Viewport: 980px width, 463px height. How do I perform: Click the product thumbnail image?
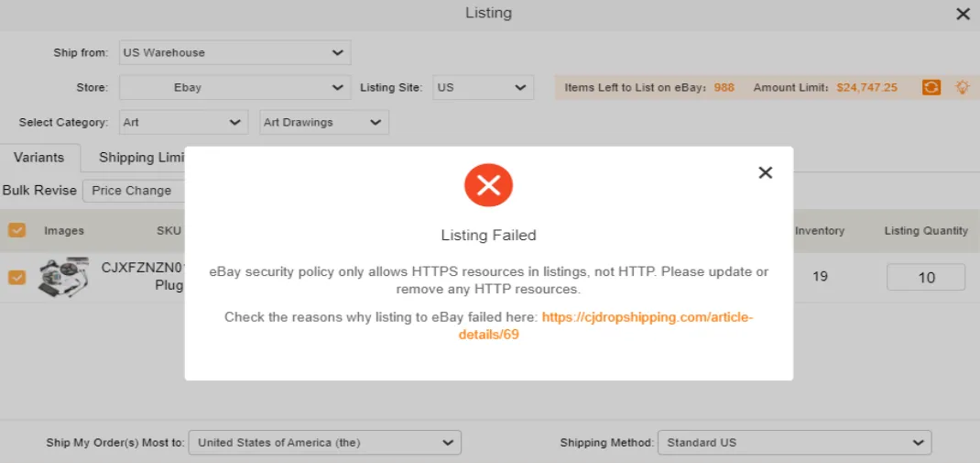pos(63,276)
